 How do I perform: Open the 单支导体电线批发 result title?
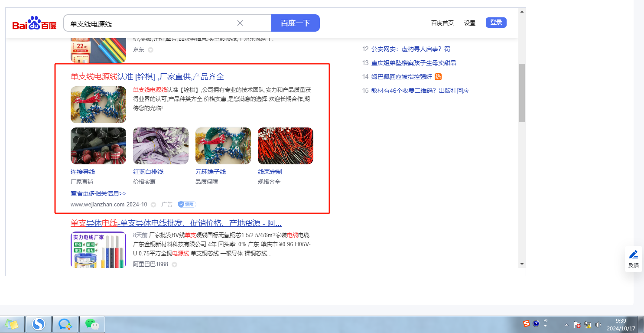click(176, 223)
